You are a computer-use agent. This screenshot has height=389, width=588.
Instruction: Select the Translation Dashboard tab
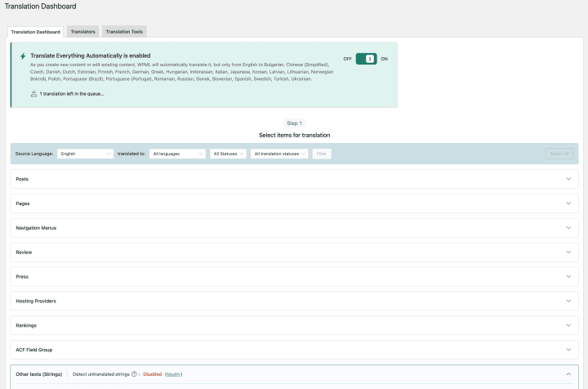point(35,32)
